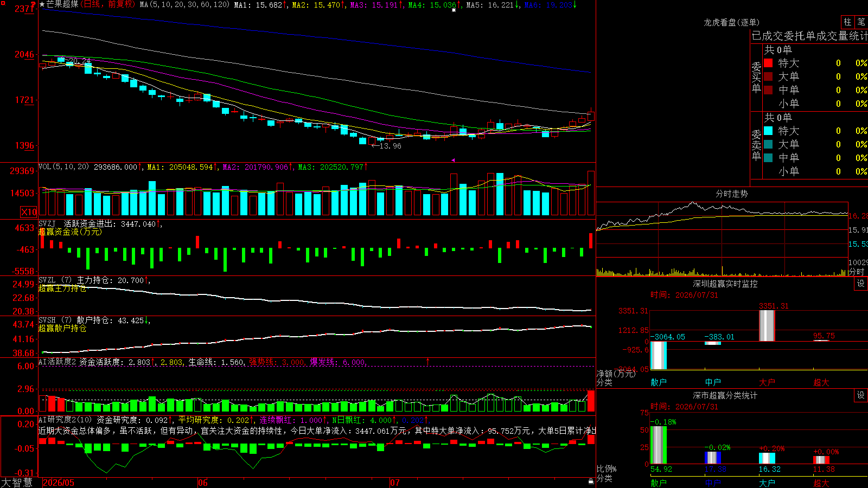
Task: Click the 爆发线: 6.000 label
Action: point(338,362)
